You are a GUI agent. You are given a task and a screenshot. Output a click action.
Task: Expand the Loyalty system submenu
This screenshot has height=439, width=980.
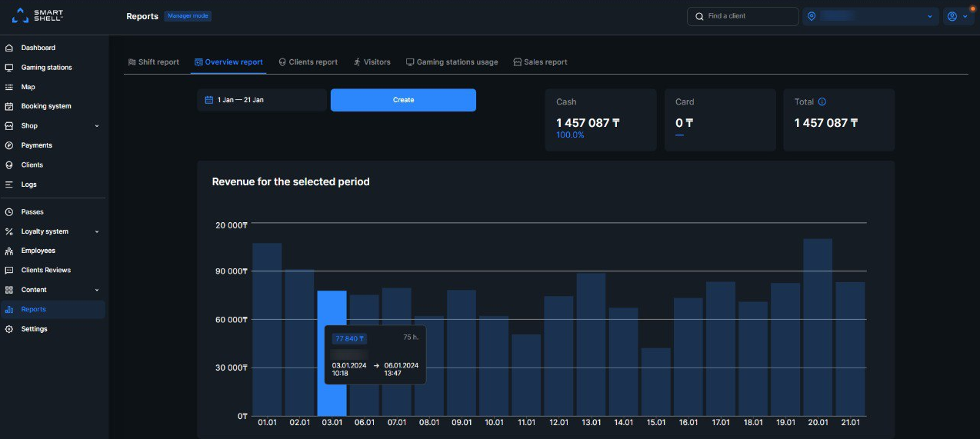[97, 231]
